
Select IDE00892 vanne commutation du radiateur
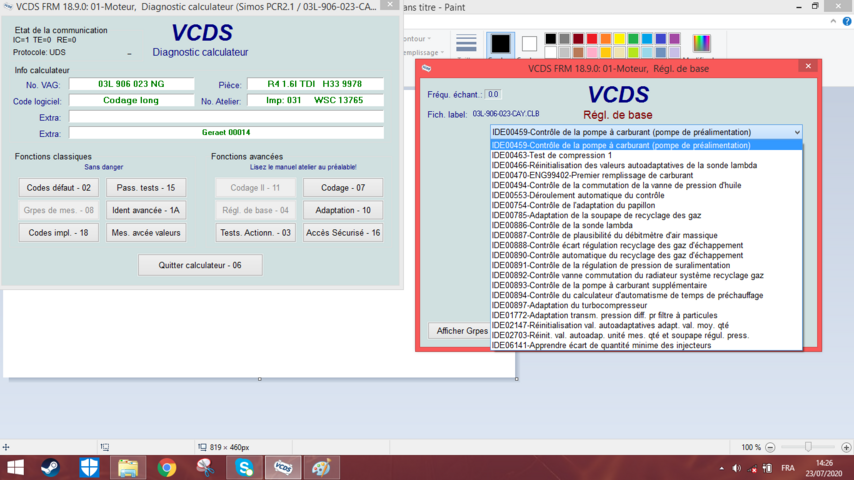[646, 275]
